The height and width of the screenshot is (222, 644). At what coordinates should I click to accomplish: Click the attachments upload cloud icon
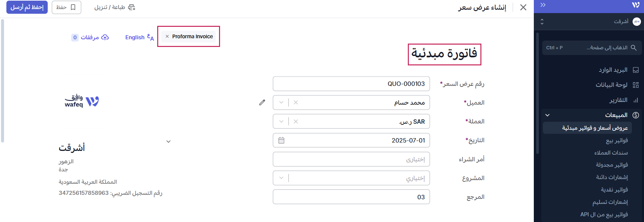coord(105,37)
